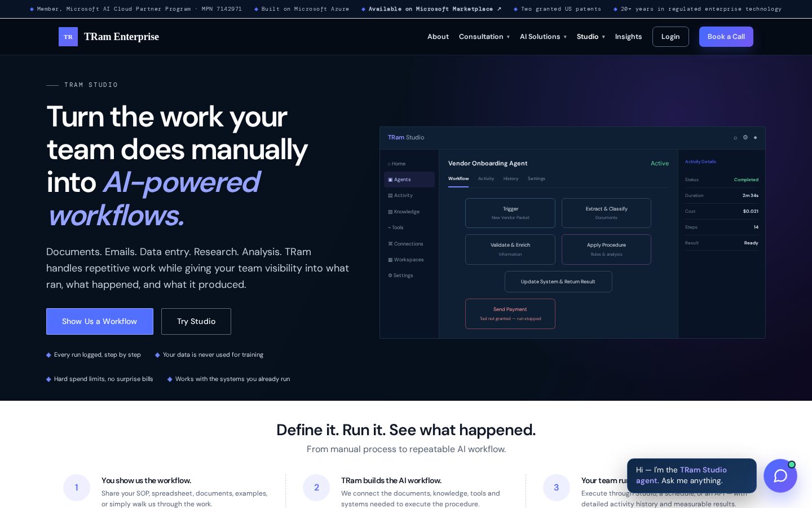Click You show us the workflow heading
This screenshot has width=812, height=508.
point(146,481)
